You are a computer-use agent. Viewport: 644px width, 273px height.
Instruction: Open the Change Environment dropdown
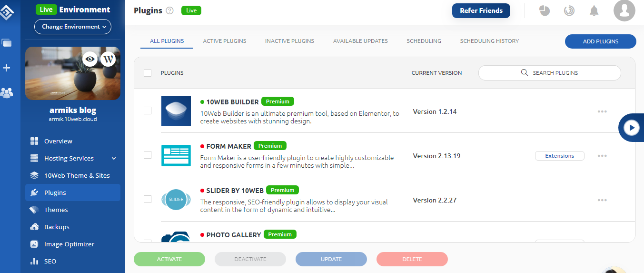pos(73,27)
